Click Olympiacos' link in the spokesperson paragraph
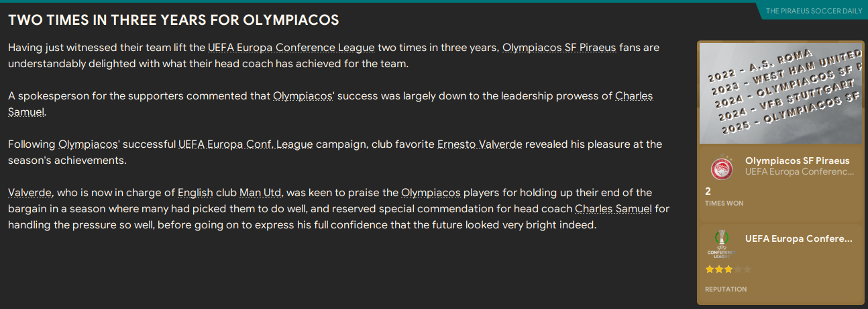 (x=304, y=96)
